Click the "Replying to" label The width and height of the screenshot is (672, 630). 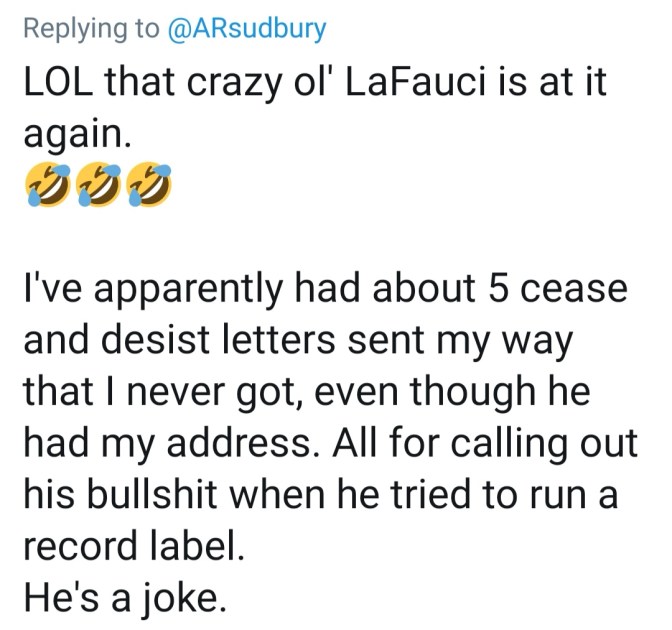90,28
